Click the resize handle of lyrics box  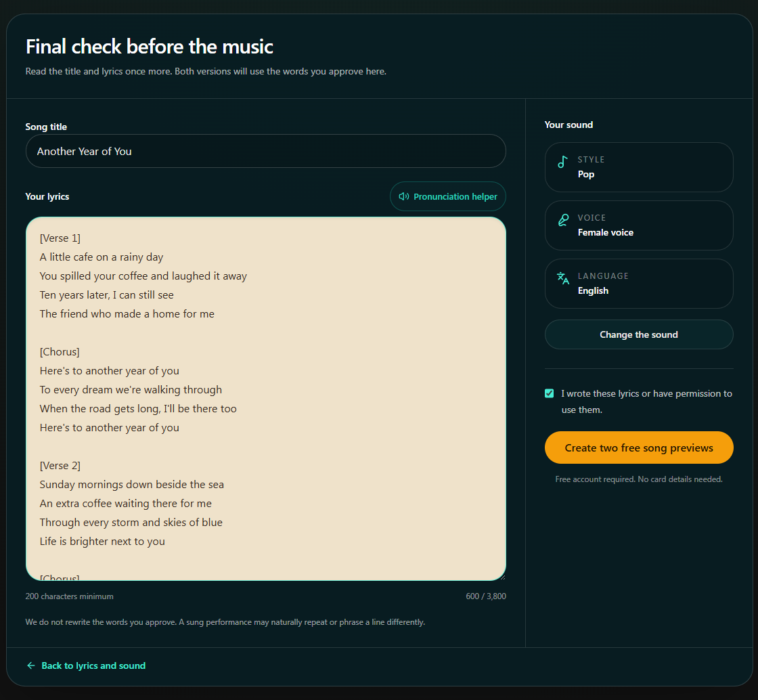tap(502, 577)
